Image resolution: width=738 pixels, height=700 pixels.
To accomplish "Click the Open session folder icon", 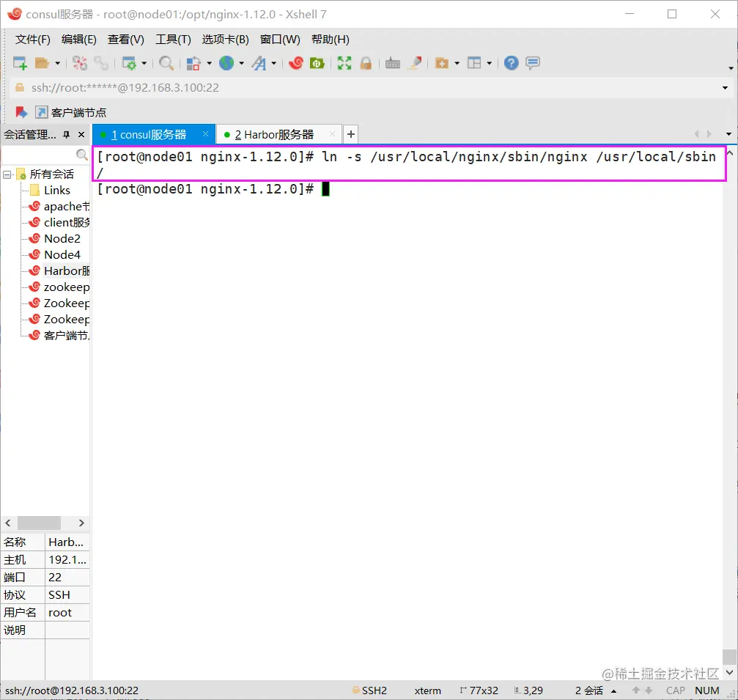I will (42, 62).
